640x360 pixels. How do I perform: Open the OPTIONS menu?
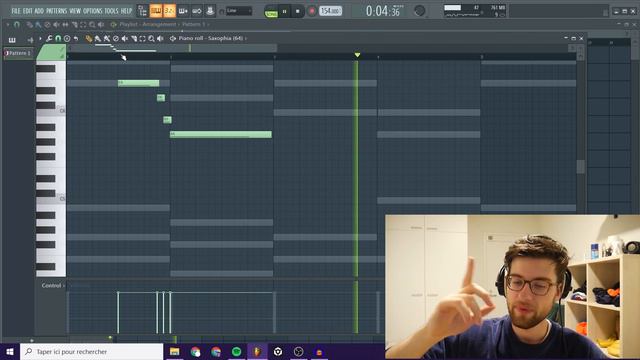click(x=92, y=11)
